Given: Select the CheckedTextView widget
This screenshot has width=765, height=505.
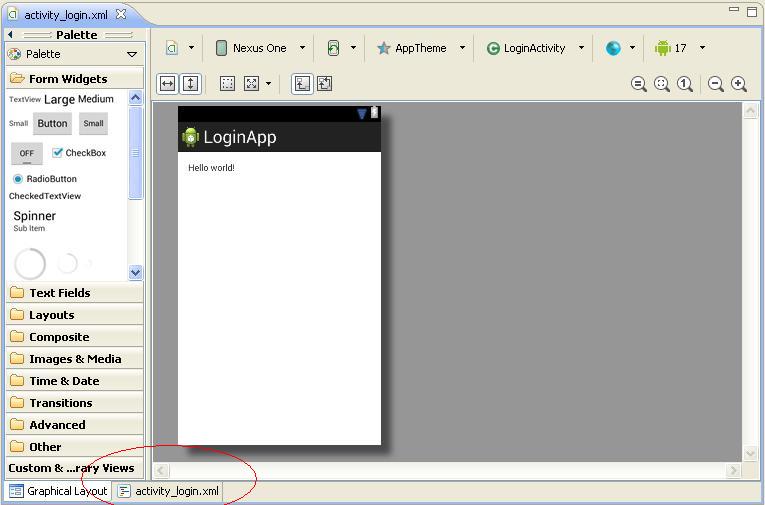Looking at the screenshot, I should tap(45, 196).
